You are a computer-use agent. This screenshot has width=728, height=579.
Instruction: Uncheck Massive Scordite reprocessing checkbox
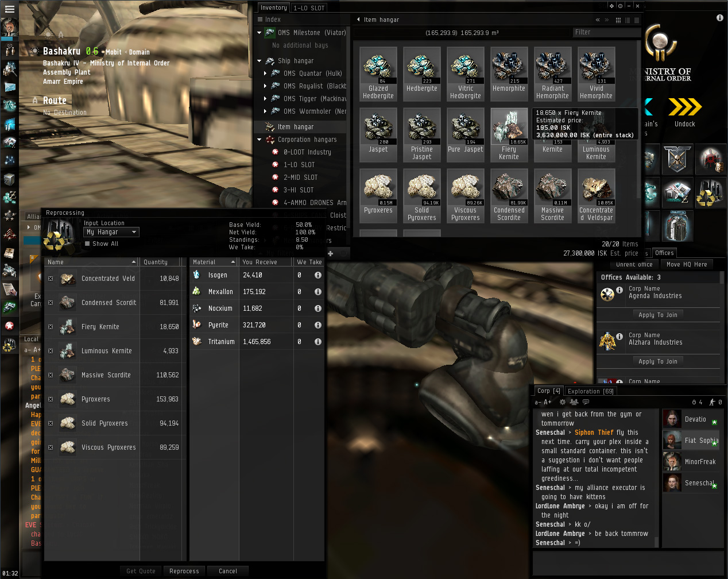tap(51, 375)
